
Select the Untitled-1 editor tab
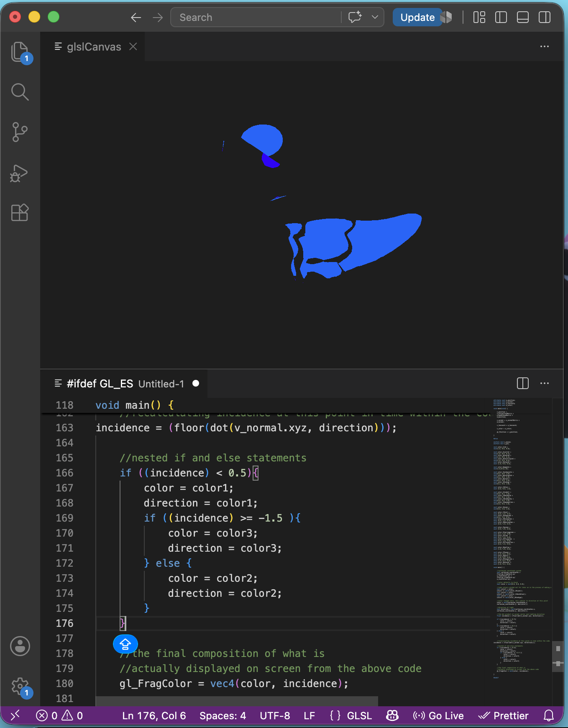click(124, 384)
